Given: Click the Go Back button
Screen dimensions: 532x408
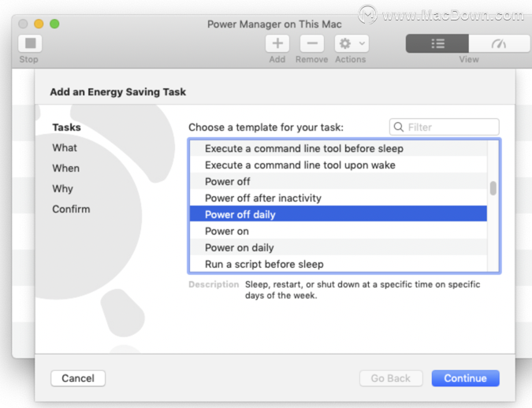Looking at the screenshot, I should [391, 378].
